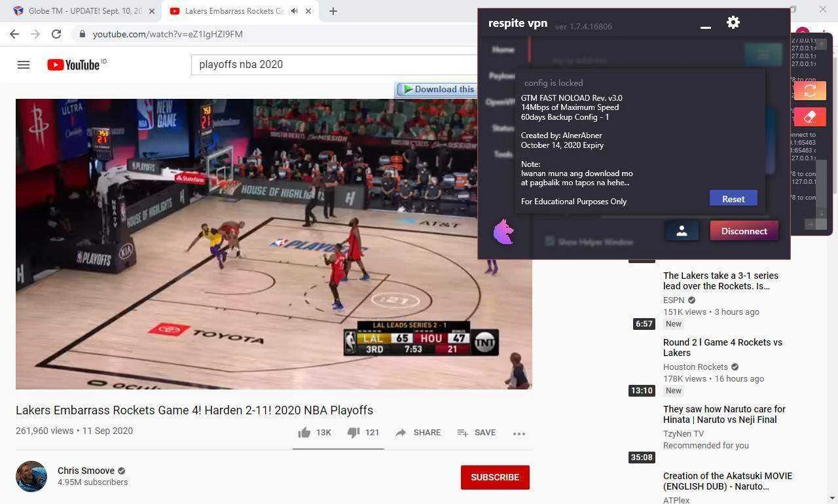Screen dimensions: 838x504
Task: Click the ver 1.7.4.16806 version text
Action: 583,27
